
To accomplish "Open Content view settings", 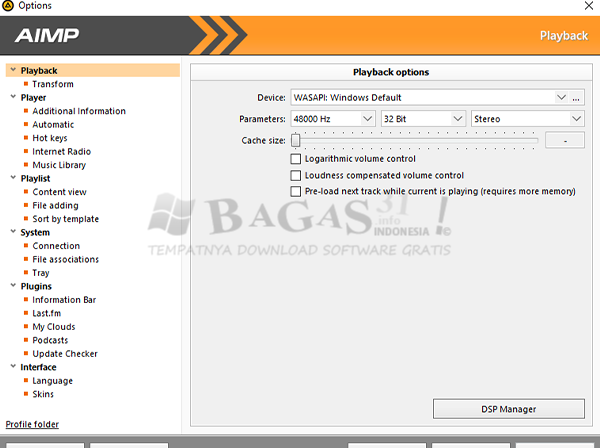I will (x=59, y=192).
